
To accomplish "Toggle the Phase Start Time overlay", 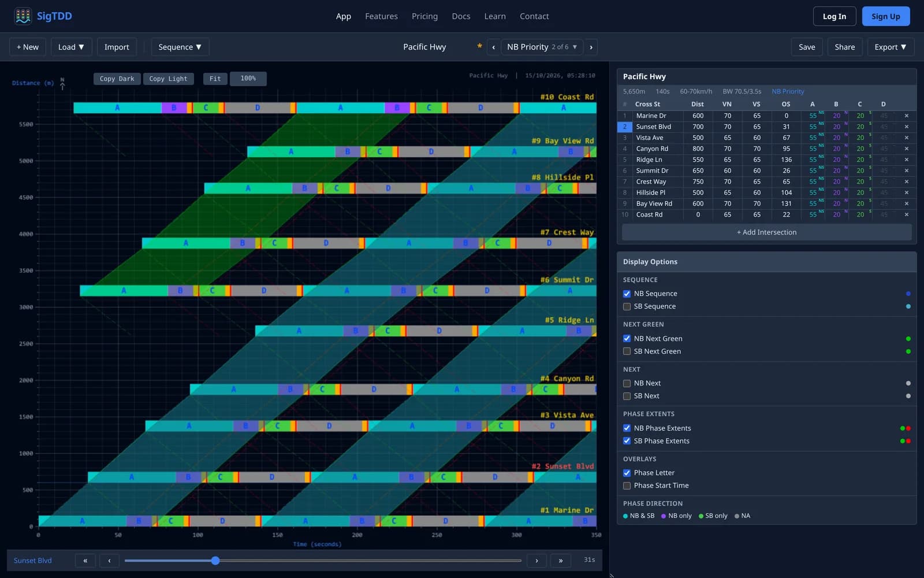I will click(x=627, y=486).
